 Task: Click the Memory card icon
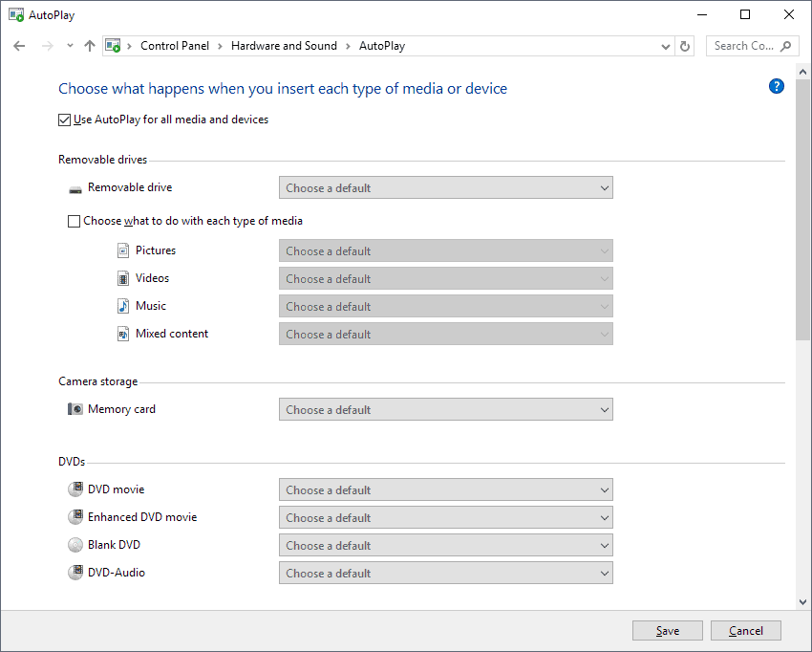click(x=75, y=408)
